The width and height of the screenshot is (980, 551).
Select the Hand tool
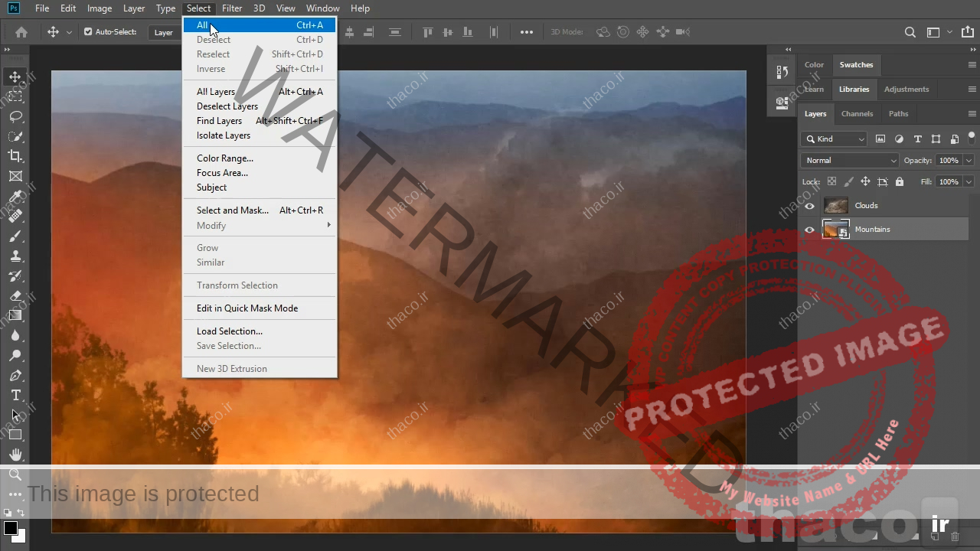tap(15, 455)
